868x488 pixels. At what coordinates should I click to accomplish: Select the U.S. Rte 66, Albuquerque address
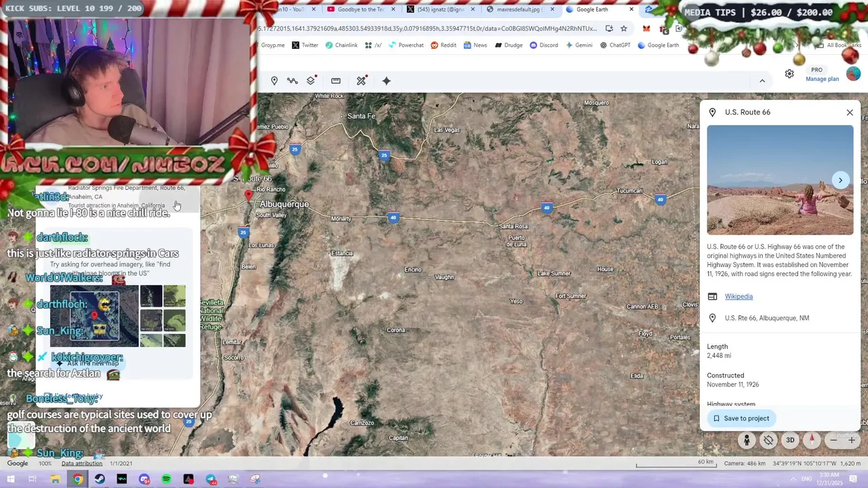point(767,318)
